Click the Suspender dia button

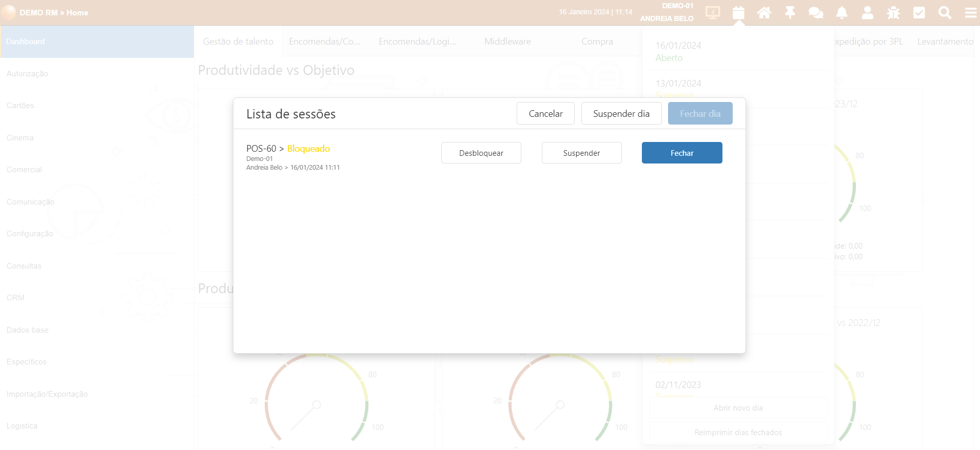(x=621, y=113)
